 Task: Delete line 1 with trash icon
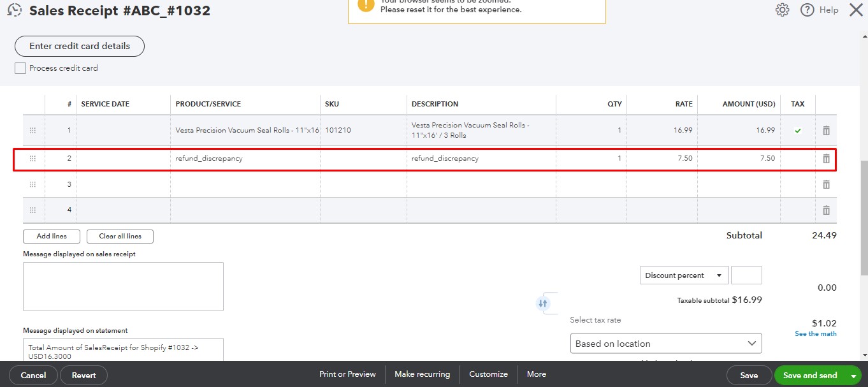[826, 130]
